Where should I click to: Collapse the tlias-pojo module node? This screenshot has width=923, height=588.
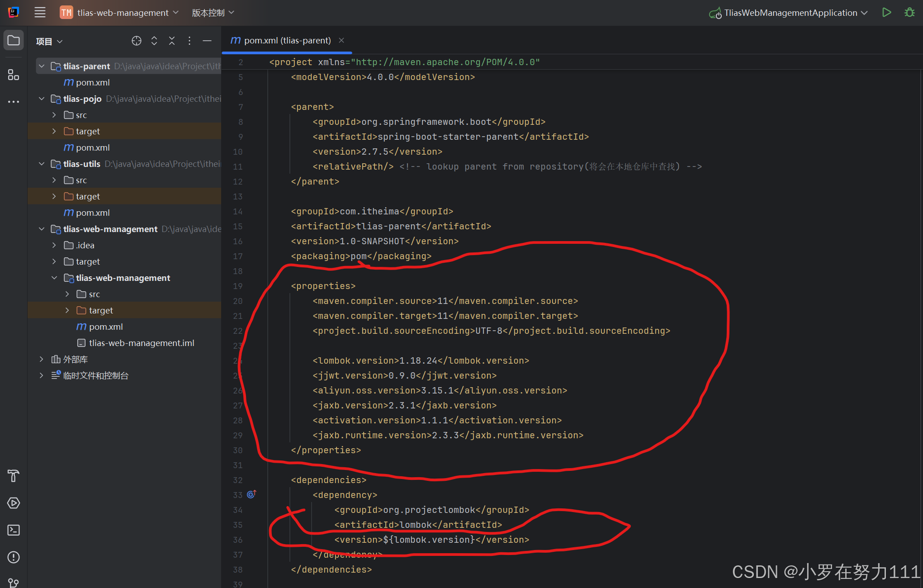coord(42,99)
